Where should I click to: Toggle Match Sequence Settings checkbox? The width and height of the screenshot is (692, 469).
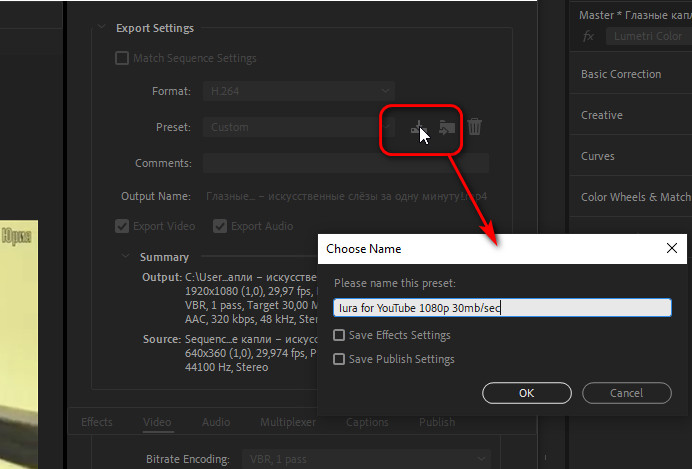click(122, 58)
